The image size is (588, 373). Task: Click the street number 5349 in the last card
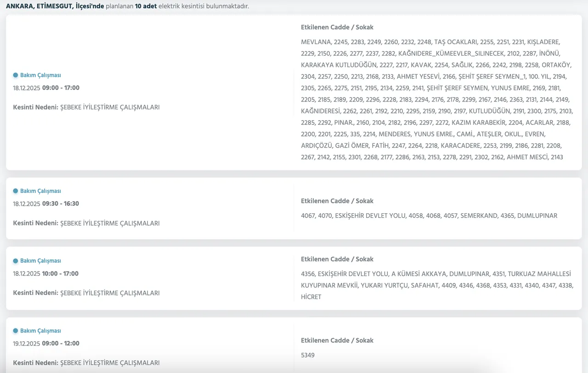coord(308,356)
